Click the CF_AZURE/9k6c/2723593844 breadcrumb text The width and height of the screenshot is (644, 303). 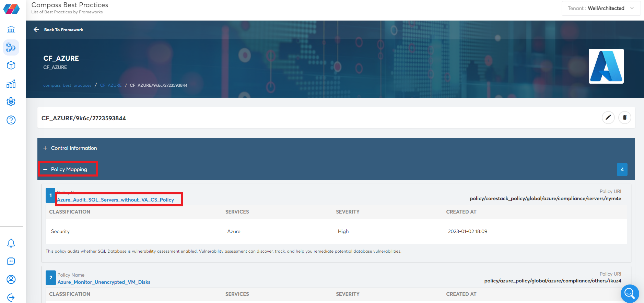(159, 85)
